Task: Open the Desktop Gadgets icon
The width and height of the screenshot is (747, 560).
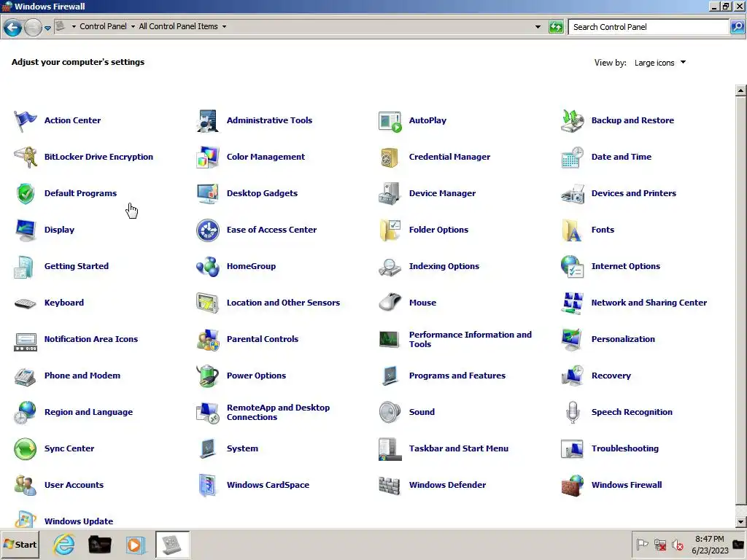Action: [x=208, y=193]
